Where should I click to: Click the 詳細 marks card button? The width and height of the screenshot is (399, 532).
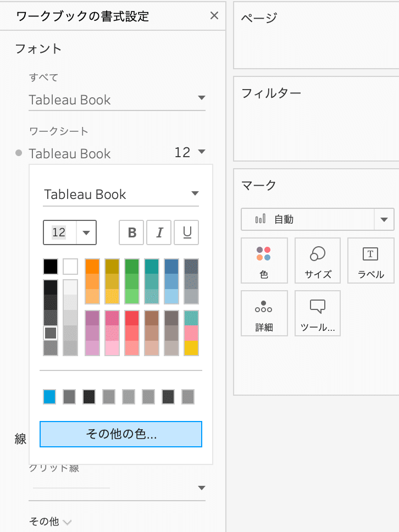pos(264,313)
